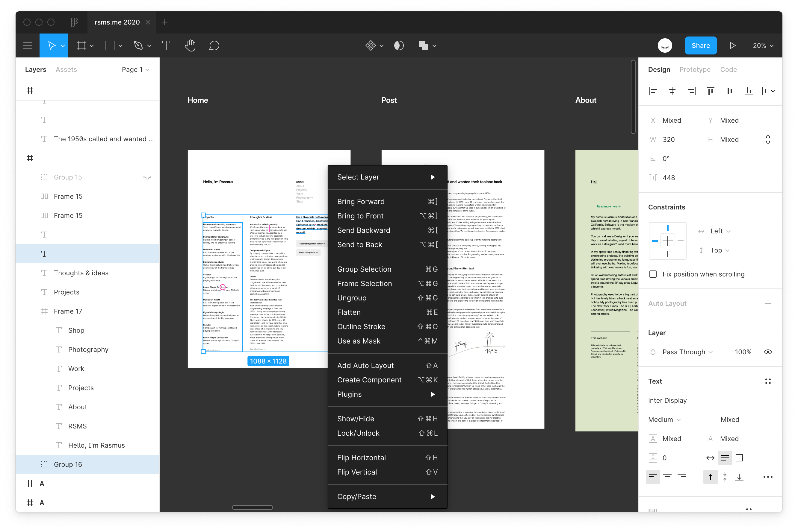Click Send Backward in context menu

pos(364,230)
